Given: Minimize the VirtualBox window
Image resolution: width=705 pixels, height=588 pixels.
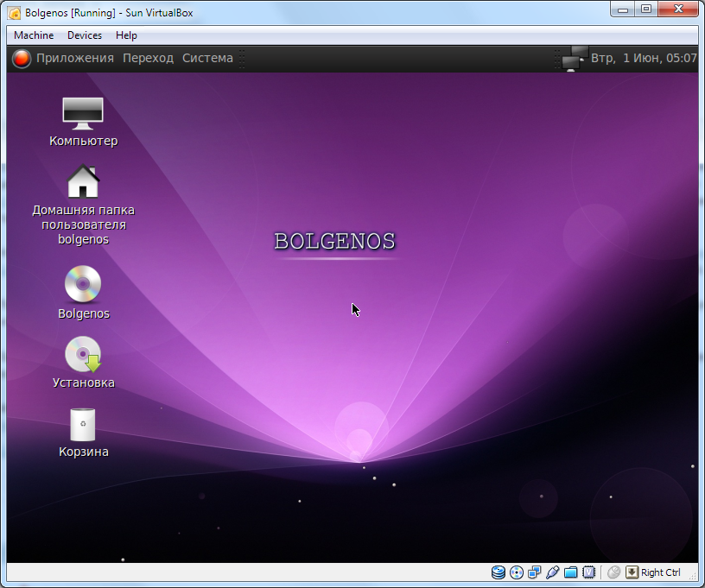Looking at the screenshot, I should click(x=623, y=9).
